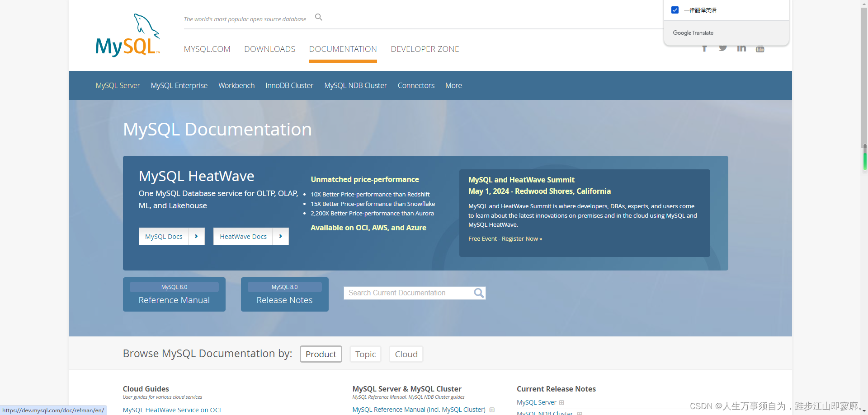The image size is (868, 415).
Task: Expand MySQL Server release notes plus icon
Action: pyautogui.click(x=561, y=403)
